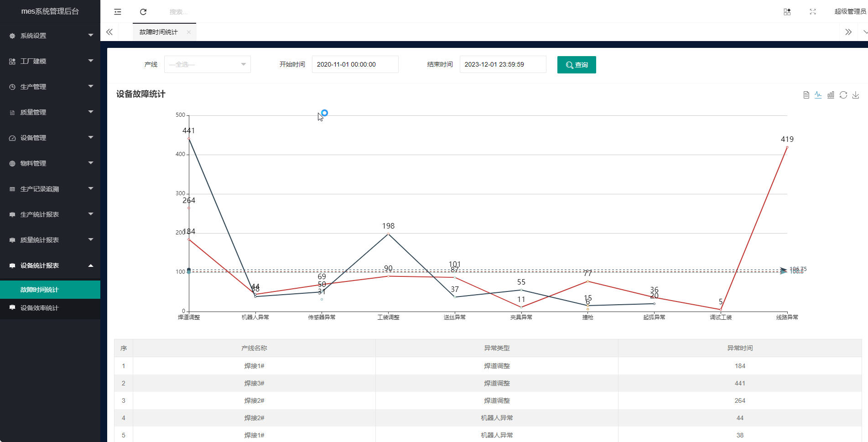Expand the 设备管理 menu arrow
This screenshot has width=868, height=442.
(91, 137)
